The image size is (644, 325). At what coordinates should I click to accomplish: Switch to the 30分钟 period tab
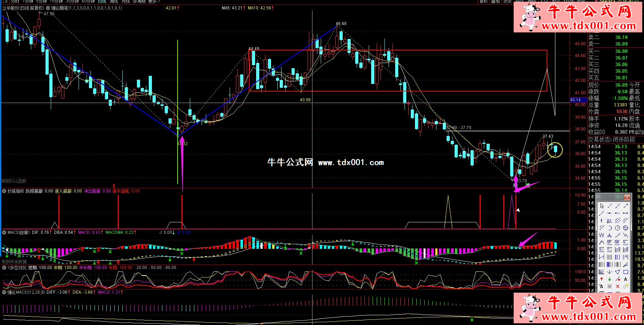click(x=72, y=1)
